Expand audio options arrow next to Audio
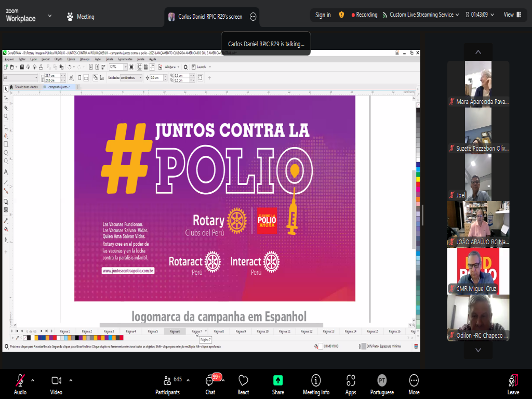The height and width of the screenshot is (399, 532). [x=33, y=380]
